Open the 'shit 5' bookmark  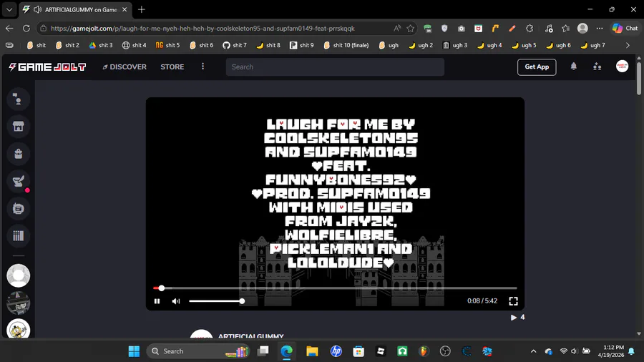[x=168, y=45]
